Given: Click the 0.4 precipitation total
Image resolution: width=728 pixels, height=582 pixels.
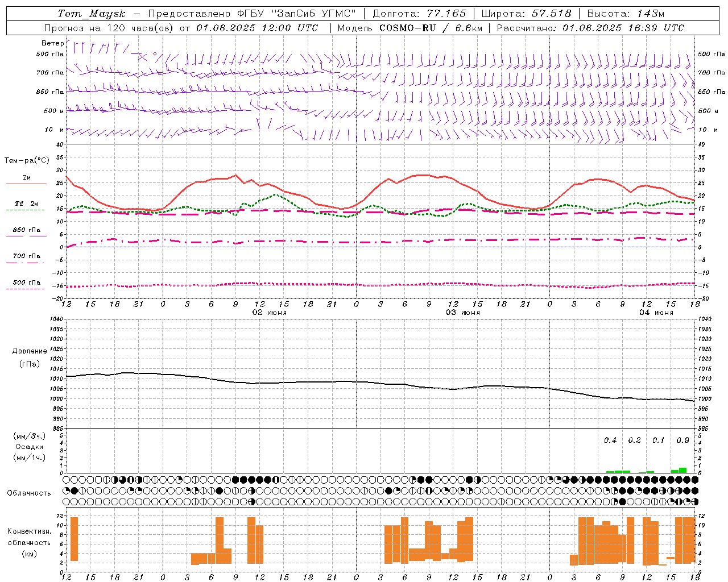Looking at the screenshot, I should point(610,440).
